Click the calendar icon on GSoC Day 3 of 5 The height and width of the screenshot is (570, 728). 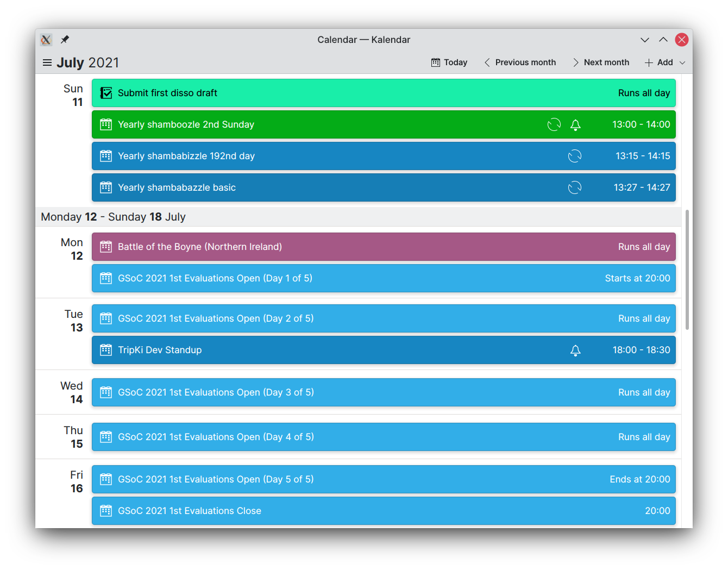pos(106,392)
